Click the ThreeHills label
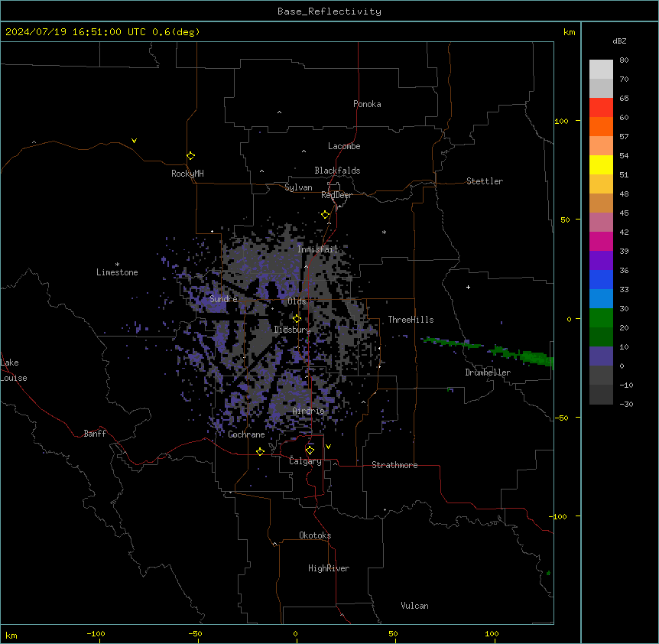The height and width of the screenshot is (644, 659). (411, 320)
